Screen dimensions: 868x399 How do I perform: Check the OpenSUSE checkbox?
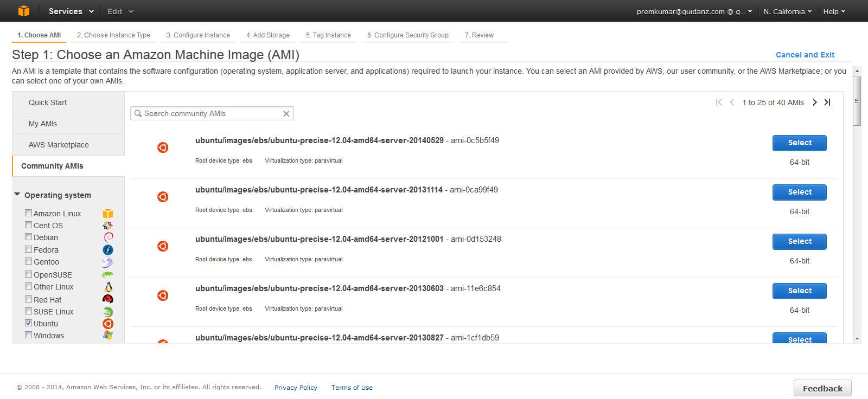28,274
